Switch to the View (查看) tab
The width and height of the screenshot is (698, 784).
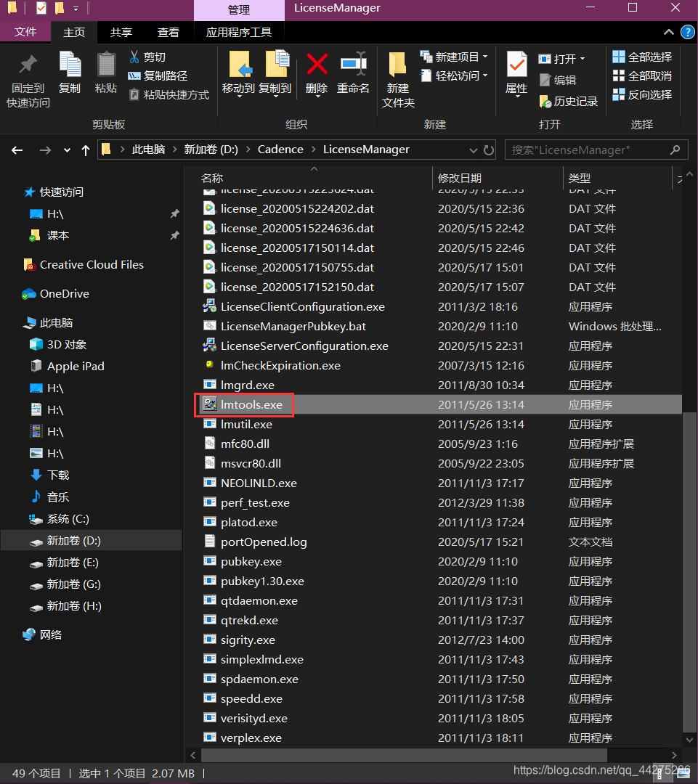pos(169,33)
